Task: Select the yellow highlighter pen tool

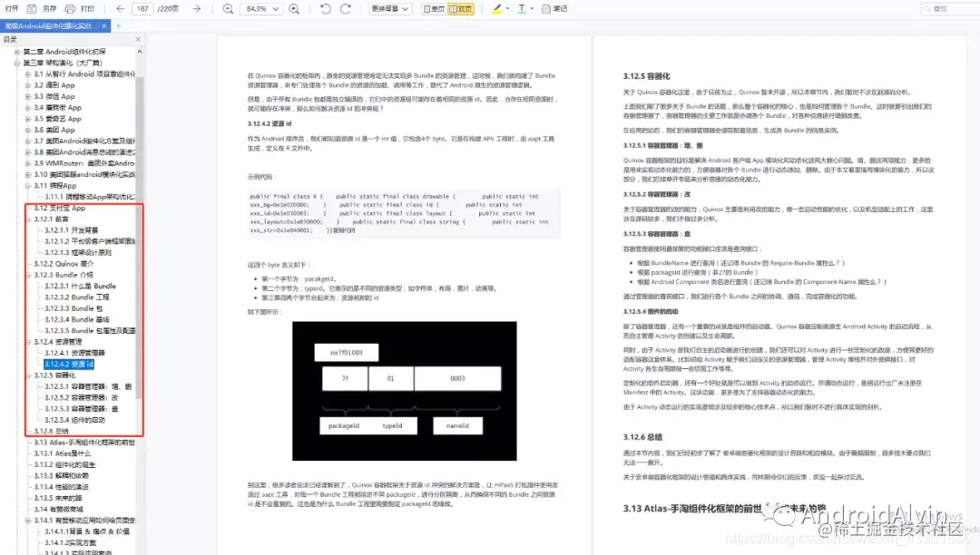Action: tap(497, 8)
